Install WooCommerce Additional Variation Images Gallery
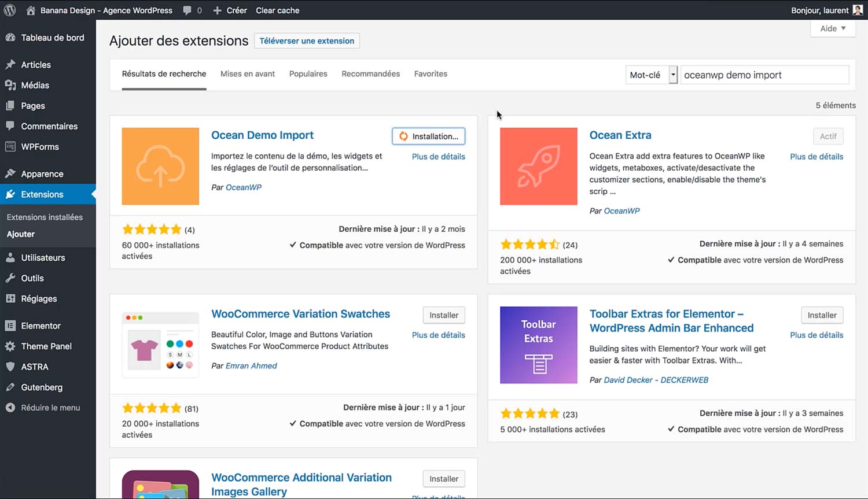Viewport: 868px width, 499px height. 444,479
